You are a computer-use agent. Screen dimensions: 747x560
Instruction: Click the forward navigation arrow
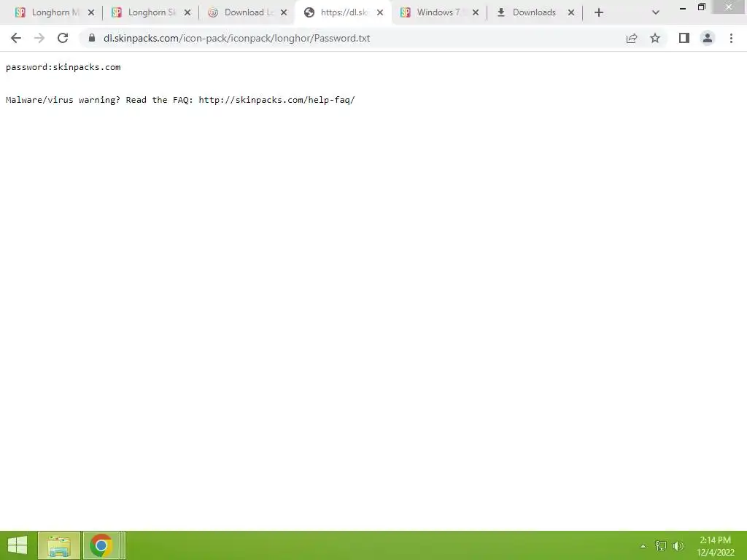39,38
